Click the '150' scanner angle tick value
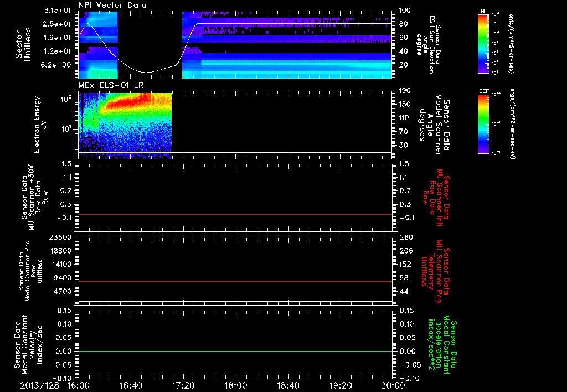 coord(405,104)
